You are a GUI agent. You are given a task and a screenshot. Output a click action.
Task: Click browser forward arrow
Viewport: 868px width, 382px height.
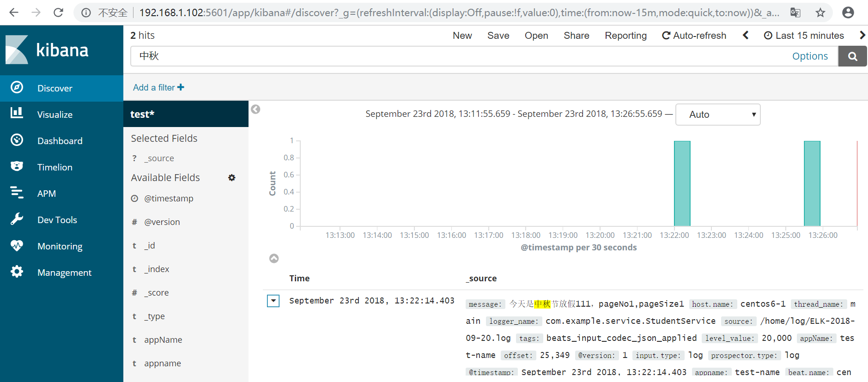coord(36,12)
